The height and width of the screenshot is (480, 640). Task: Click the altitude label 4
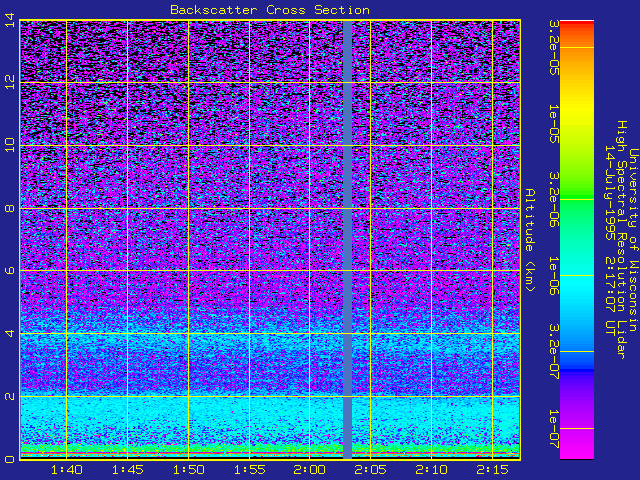click(10, 333)
